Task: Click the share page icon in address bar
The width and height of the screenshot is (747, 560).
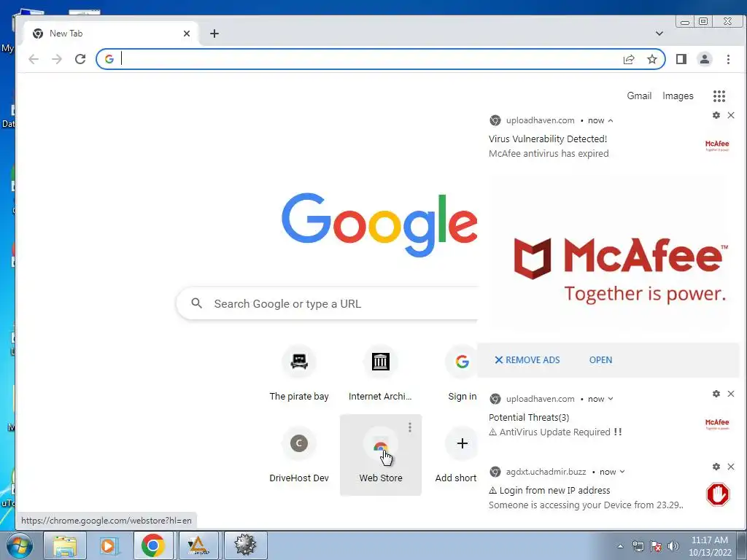Action: (x=629, y=59)
